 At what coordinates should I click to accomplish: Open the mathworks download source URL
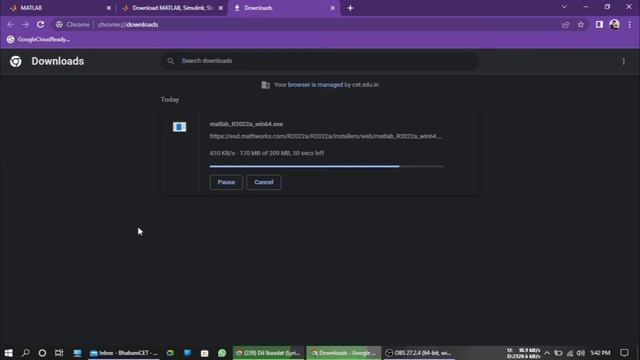point(325,136)
